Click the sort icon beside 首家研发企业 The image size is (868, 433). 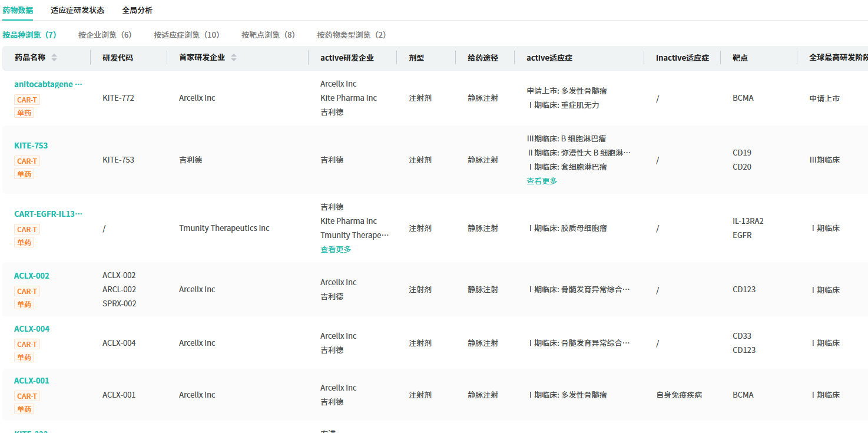(234, 58)
